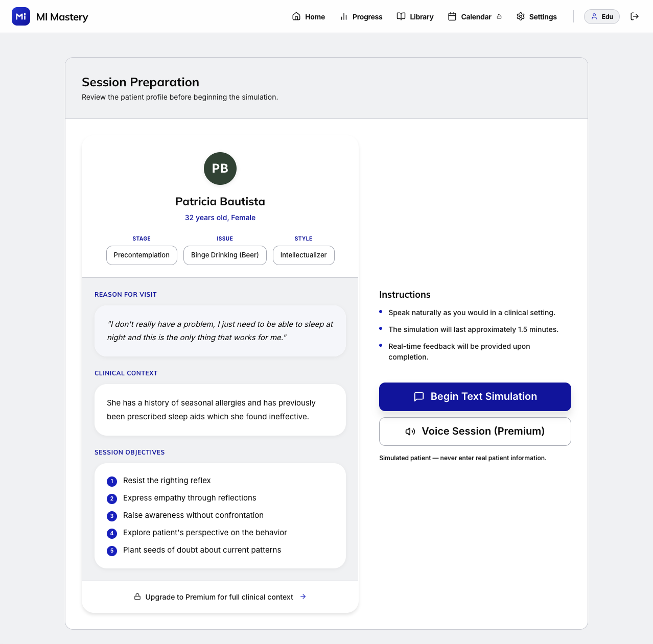Click the patient quote about sleep
Viewport: 653px width, 644px height.
(220, 331)
